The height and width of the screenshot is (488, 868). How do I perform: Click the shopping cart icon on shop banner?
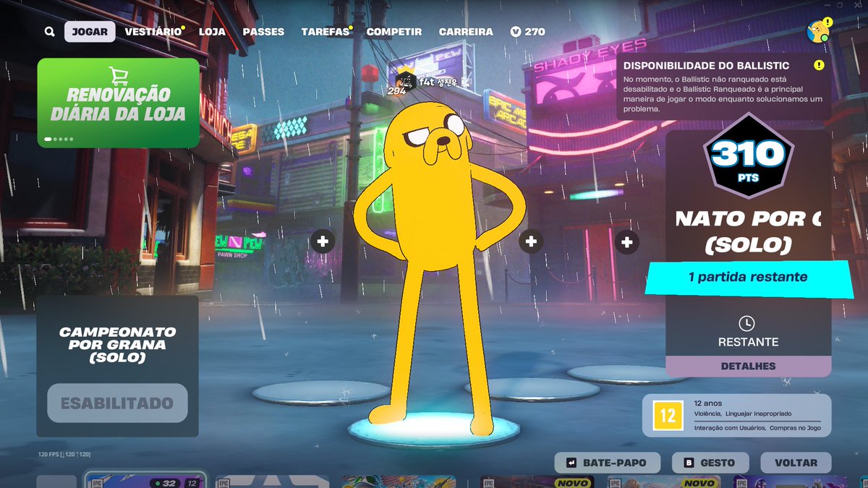pyautogui.click(x=118, y=76)
